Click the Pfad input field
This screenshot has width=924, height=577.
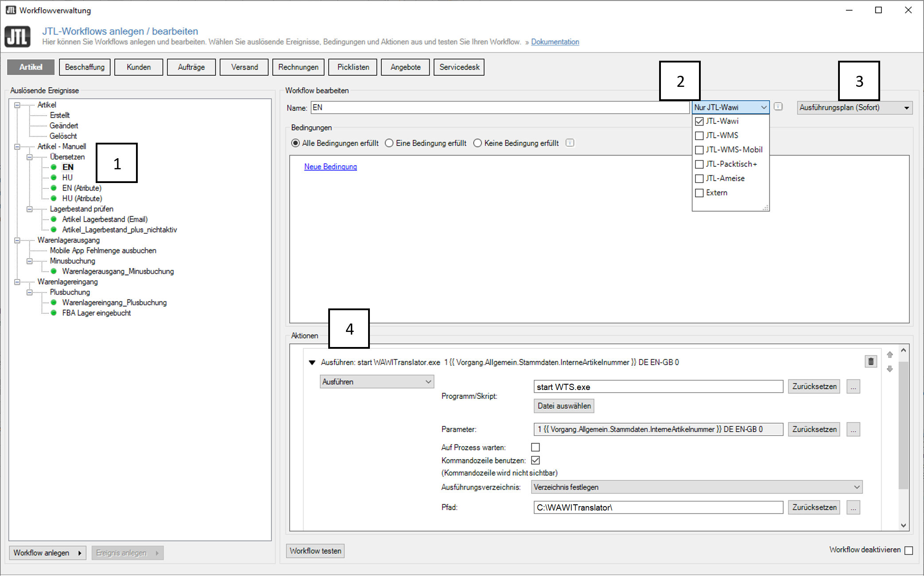click(658, 507)
